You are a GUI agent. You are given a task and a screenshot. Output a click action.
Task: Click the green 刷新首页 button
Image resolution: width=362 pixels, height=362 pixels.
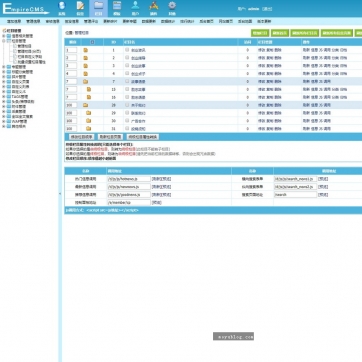[x=280, y=33]
